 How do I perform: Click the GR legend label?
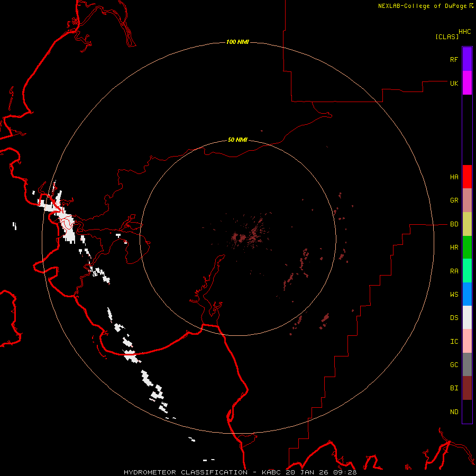[x=454, y=200]
